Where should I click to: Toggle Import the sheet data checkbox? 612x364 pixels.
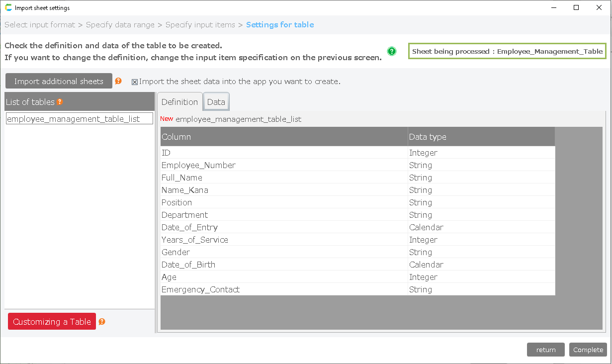(x=135, y=82)
